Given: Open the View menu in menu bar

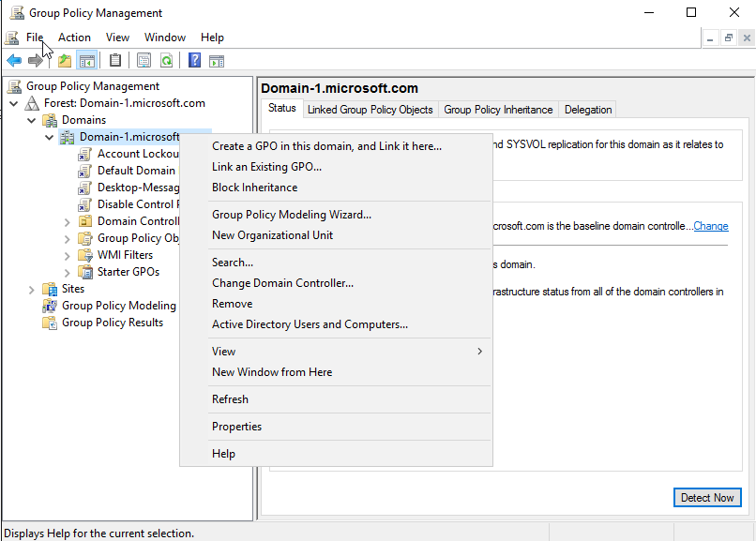Looking at the screenshot, I should (x=117, y=38).
